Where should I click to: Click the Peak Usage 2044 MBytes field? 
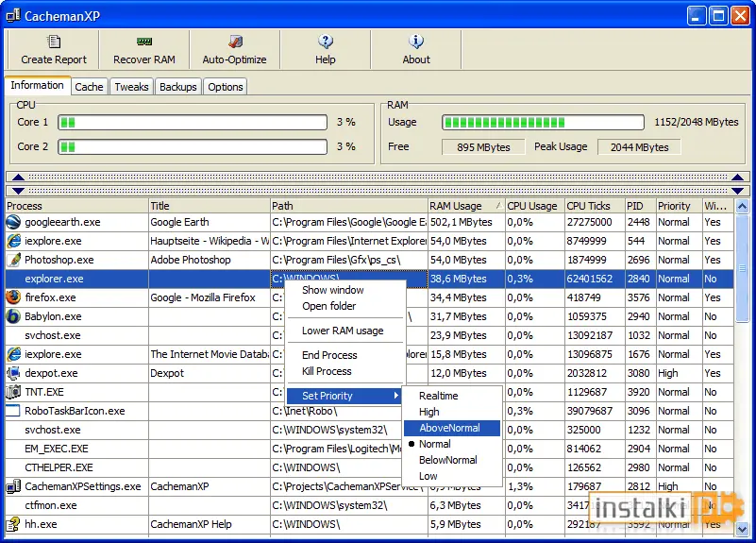point(639,147)
